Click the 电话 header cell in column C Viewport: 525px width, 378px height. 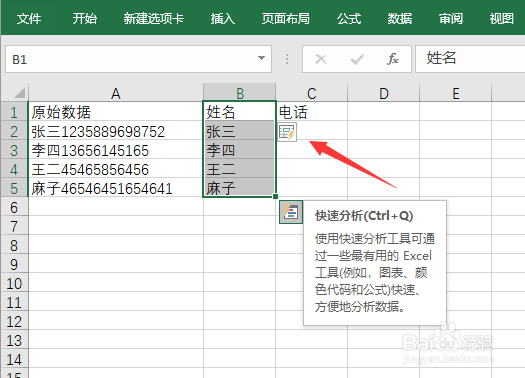point(312,112)
